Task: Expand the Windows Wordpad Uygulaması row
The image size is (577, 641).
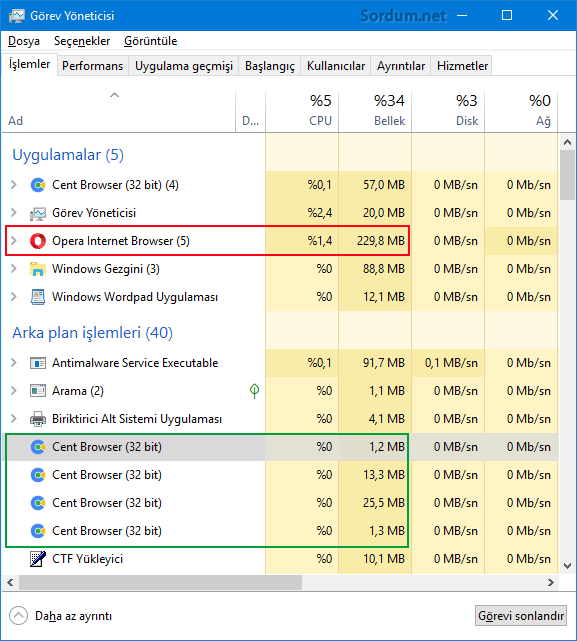Action: [14, 297]
